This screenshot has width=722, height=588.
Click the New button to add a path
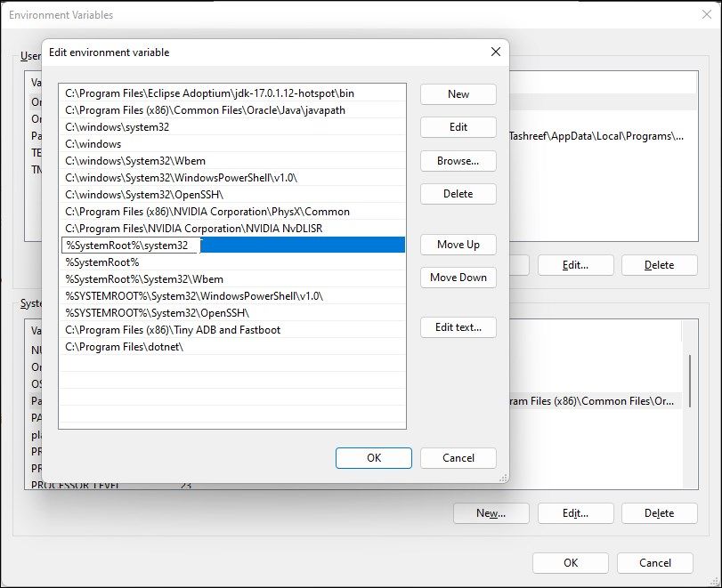point(458,94)
